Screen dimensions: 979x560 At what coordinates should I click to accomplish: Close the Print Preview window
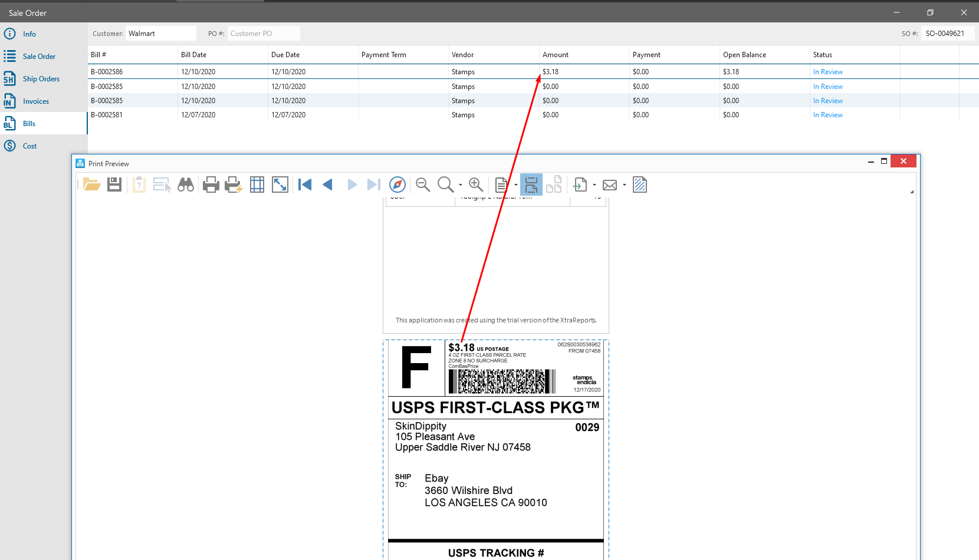tap(904, 161)
